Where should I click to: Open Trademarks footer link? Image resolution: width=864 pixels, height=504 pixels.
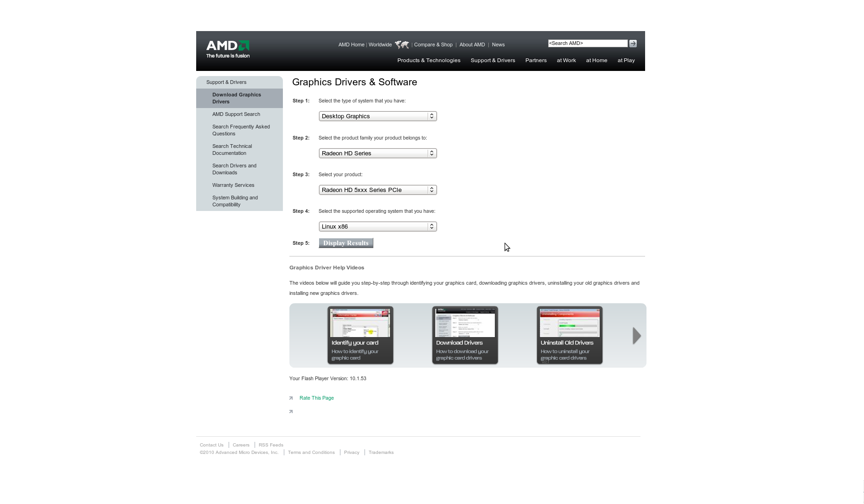pos(381,452)
